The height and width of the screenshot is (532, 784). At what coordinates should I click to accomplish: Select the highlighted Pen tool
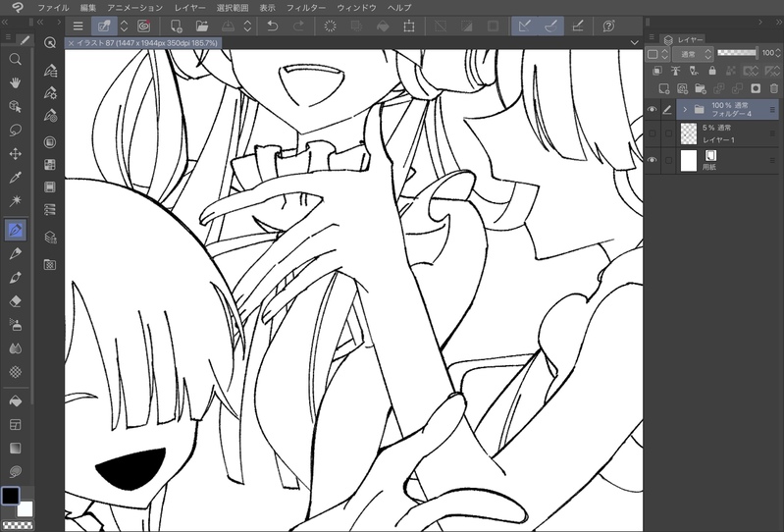[15, 230]
